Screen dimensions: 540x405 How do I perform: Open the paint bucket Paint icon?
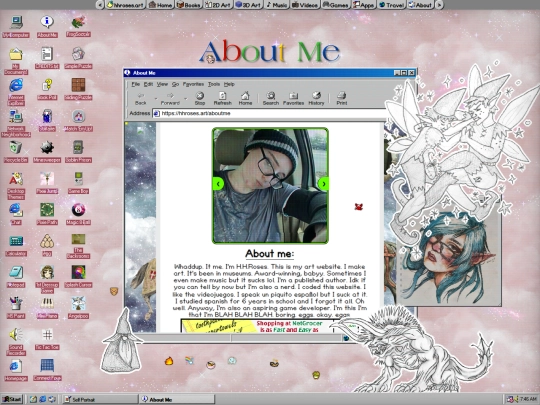click(x=16, y=308)
